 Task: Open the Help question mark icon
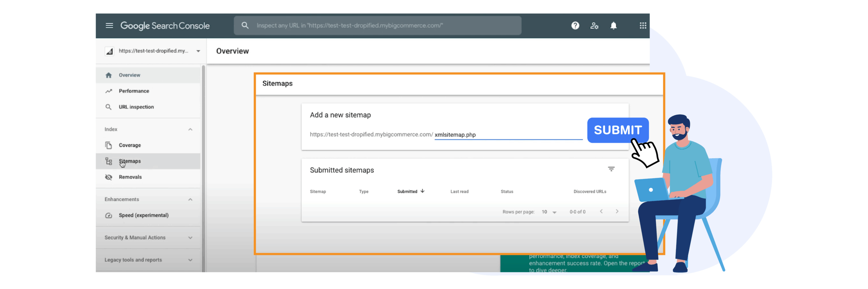coord(575,25)
